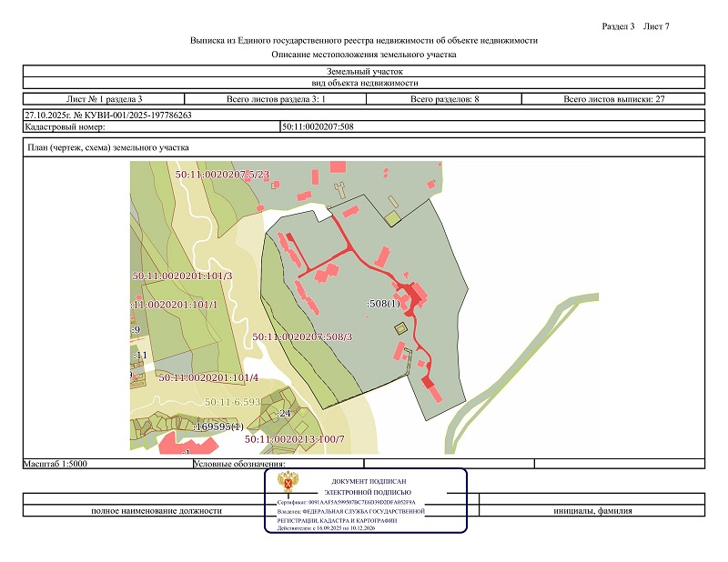This screenshot has width=728, height=562.
Task: Click "ДОКУМЕНТ ПОДПИСАН ЭЛЕКТРОННОЙ ПОДПИСЬЮ" stamp text
Action: pyautogui.click(x=369, y=485)
